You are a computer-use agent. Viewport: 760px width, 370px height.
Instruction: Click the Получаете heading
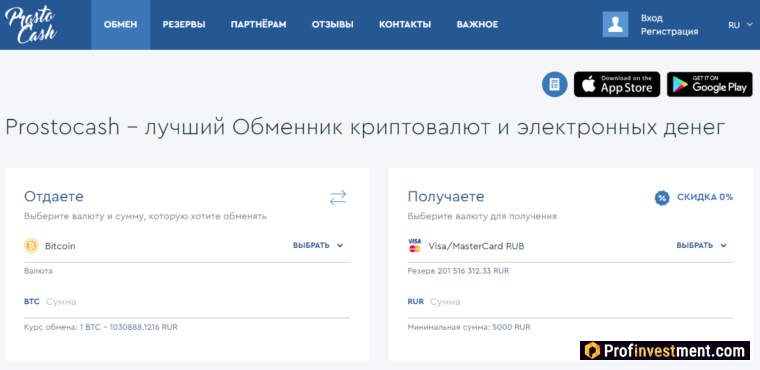(446, 197)
